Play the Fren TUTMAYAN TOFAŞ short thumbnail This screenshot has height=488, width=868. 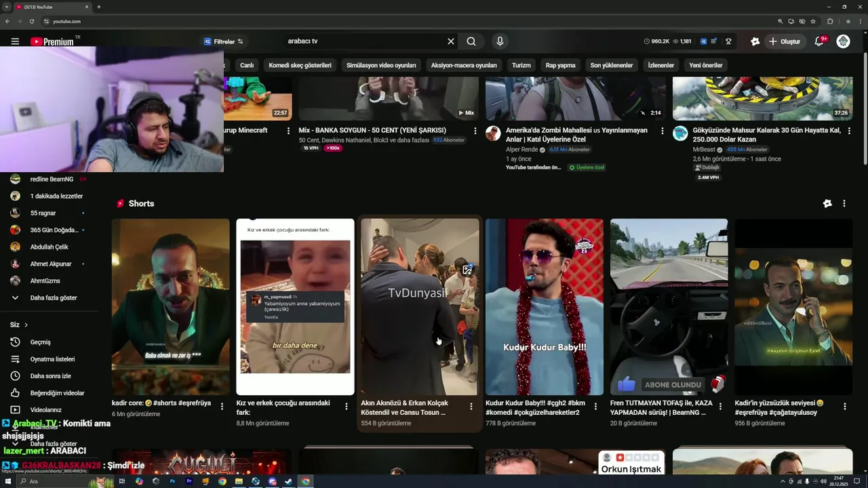(669, 306)
